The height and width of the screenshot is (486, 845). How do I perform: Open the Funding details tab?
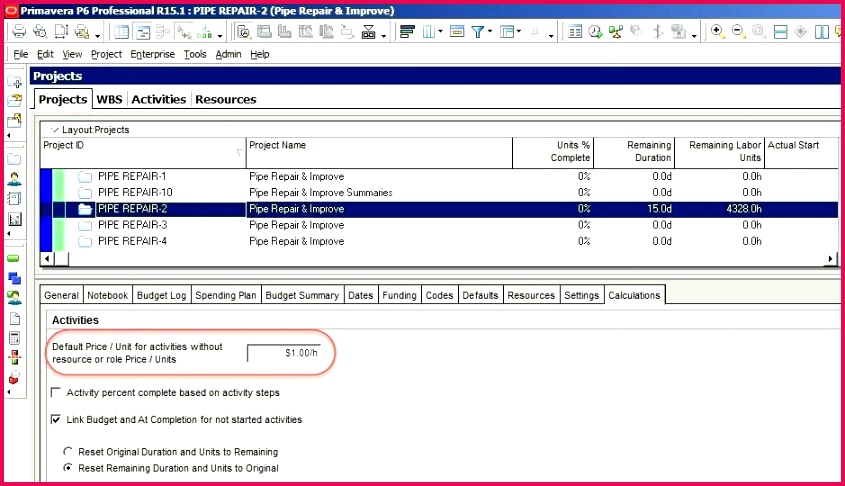399,295
